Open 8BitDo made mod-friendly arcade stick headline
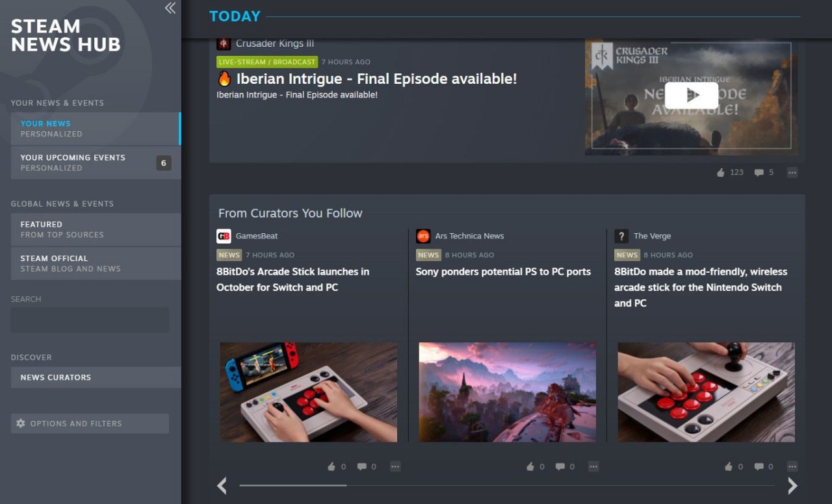This screenshot has width=832, height=504. [701, 287]
